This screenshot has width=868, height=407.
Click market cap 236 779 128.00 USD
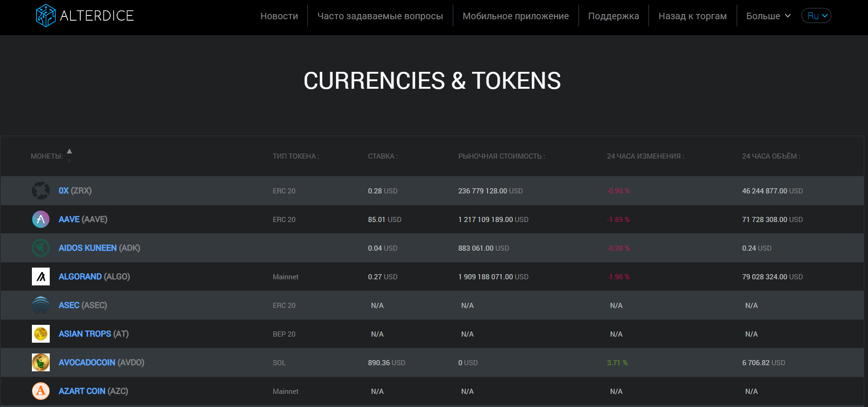490,191
